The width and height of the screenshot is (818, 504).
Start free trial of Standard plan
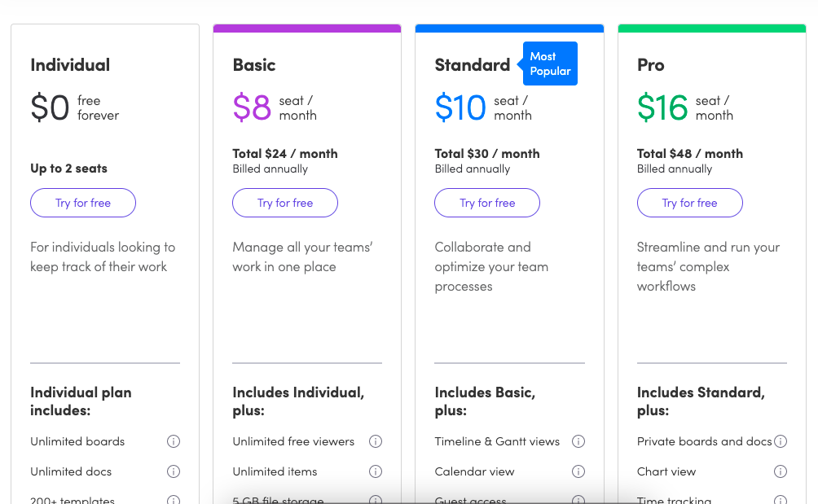487,203
